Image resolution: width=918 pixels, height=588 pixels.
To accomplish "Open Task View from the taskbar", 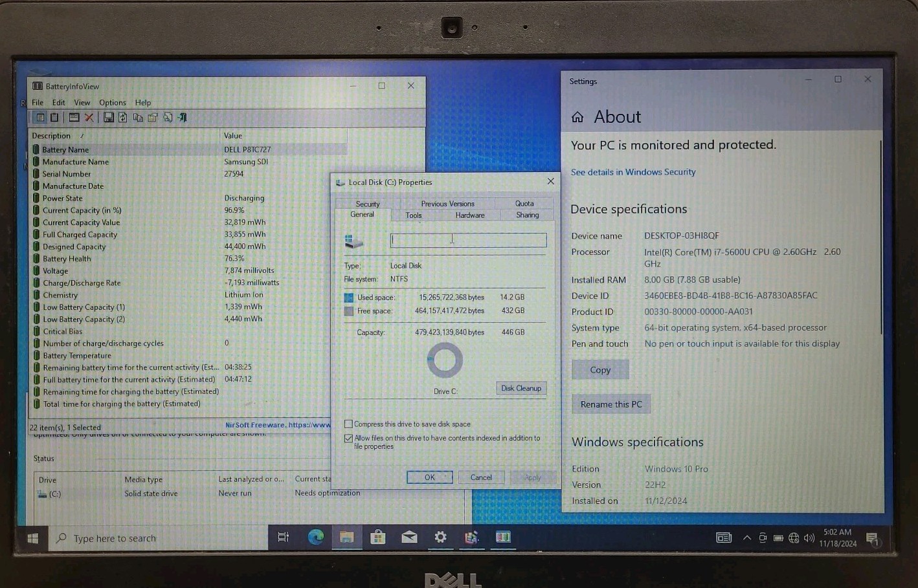I will click(x=284, y=538).
